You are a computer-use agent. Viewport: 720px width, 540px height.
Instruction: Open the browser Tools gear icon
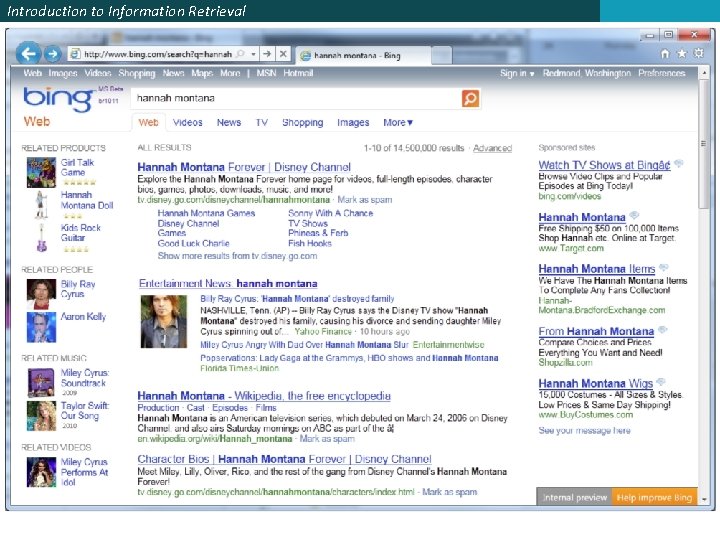(698, 53)
